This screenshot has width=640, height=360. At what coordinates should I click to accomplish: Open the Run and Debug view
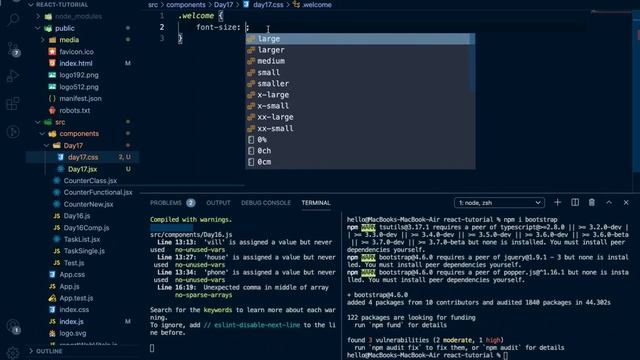[x=13, y=76]
